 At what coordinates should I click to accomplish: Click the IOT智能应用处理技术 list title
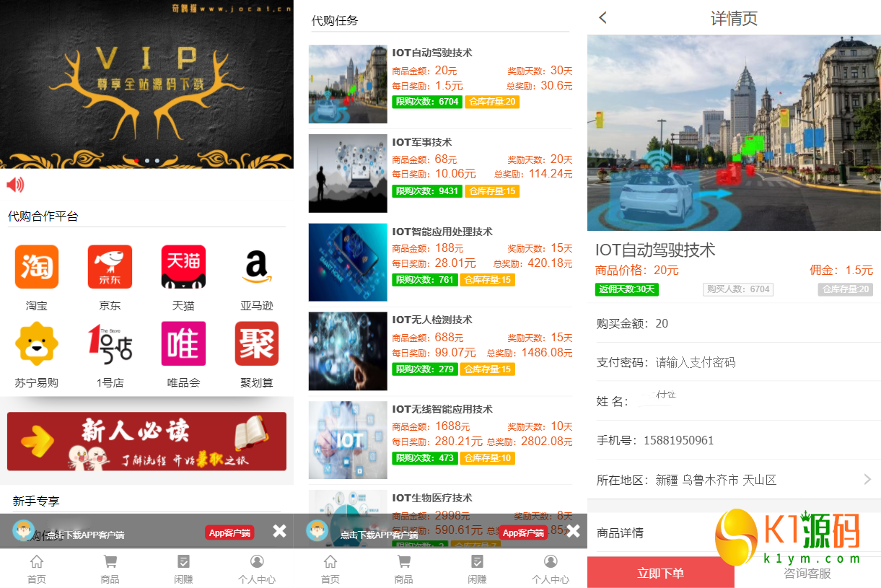[x=442, y=232]
